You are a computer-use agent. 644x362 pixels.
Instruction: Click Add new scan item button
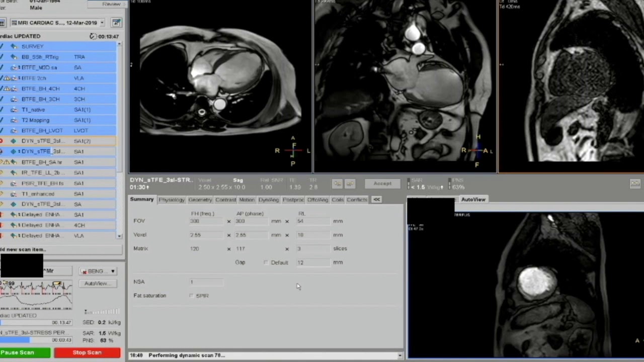[60, 249]
